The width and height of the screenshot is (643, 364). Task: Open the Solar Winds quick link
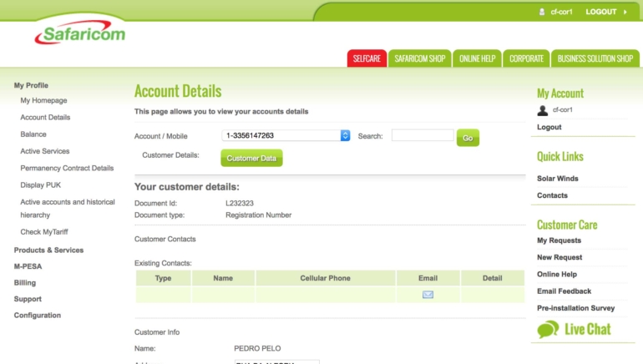pos(557,179)
